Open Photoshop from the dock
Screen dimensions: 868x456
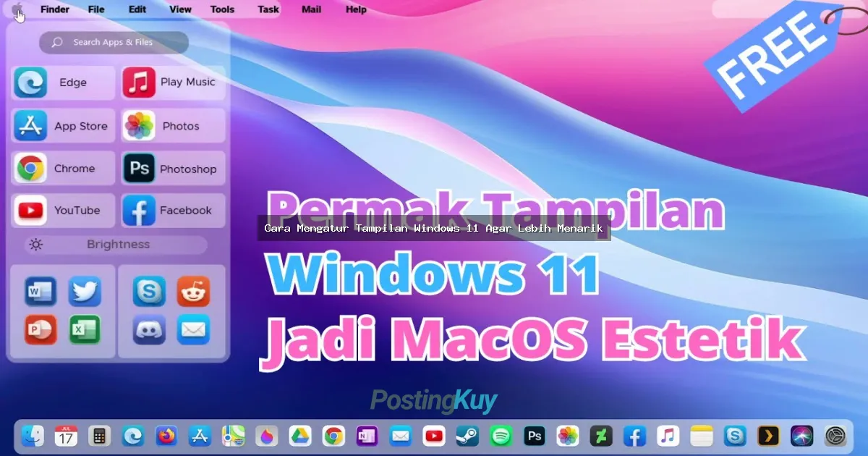coord(535,436)
